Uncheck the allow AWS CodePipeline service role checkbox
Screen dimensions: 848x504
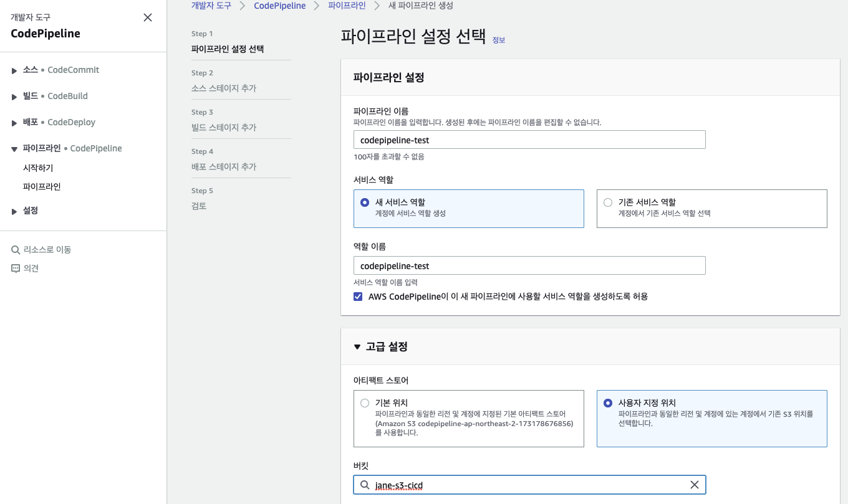pos(358,297)
